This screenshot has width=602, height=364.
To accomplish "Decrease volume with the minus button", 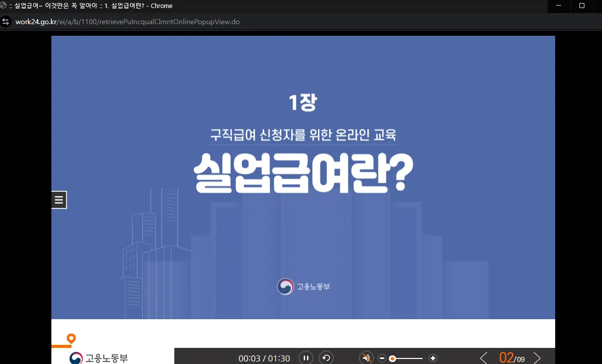I will [382, 358].
